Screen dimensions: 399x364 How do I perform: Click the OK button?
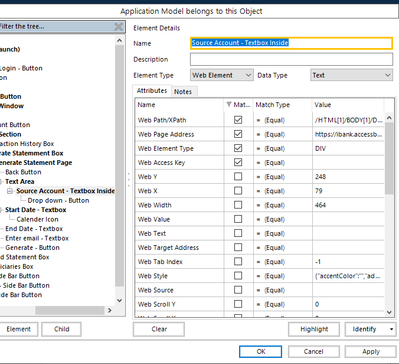pos(261,351)
